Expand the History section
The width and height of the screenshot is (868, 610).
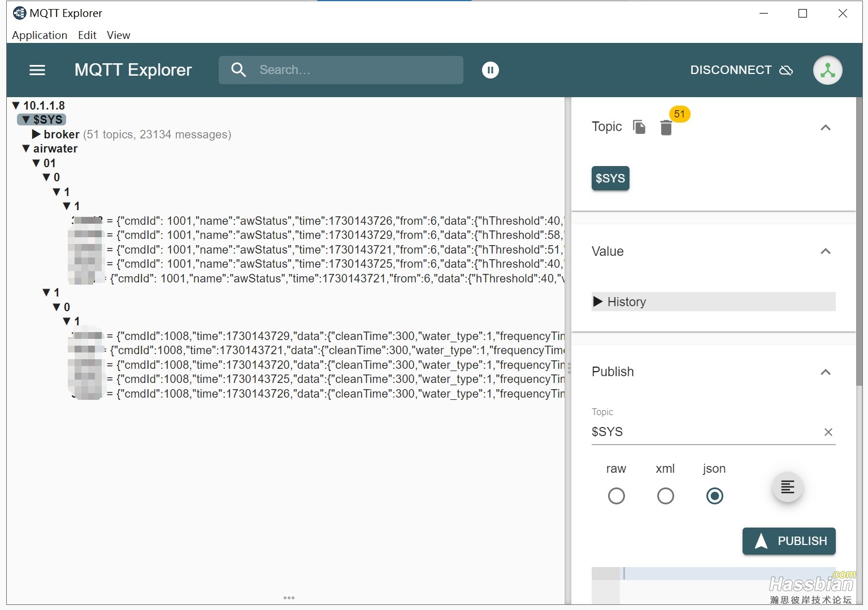[x=713, y=302]
